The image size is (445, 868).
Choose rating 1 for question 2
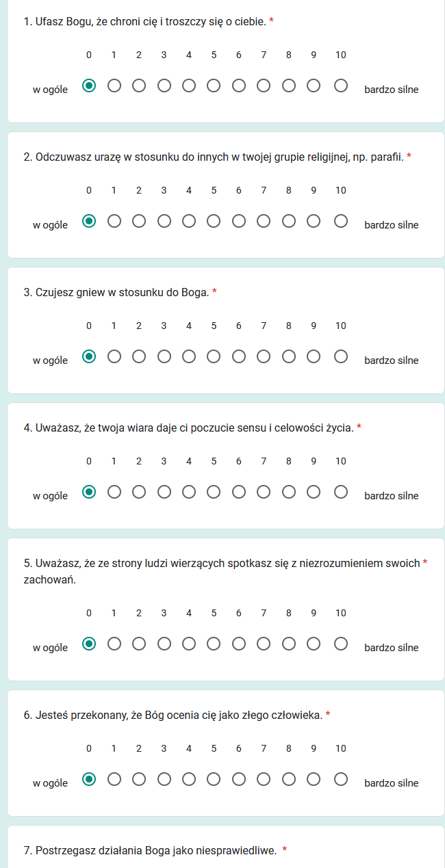click(x=114, y=221)
